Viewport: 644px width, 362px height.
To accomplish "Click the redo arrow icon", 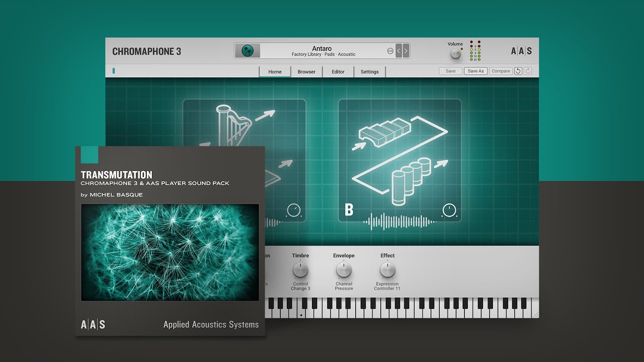I will tap(528, 71).
